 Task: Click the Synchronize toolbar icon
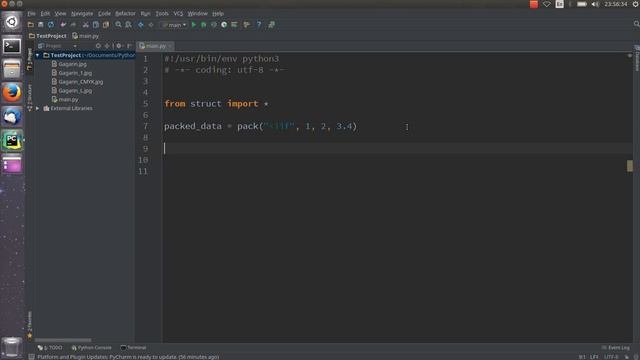[x=51, y=25]
